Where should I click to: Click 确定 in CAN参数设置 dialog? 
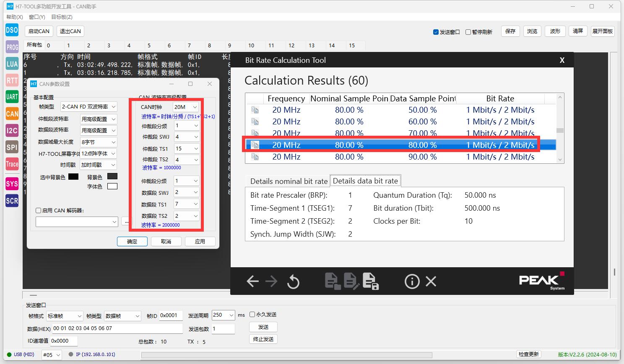point(132,241)
